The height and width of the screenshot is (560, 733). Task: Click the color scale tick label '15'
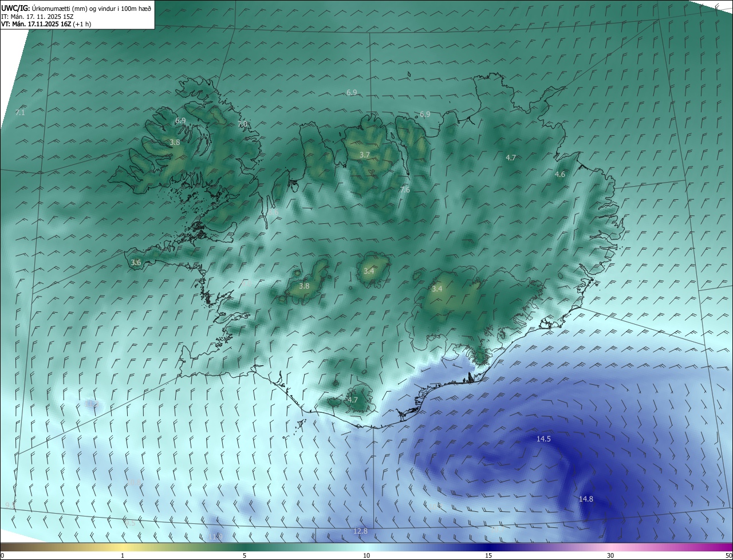tap(488, 555)
